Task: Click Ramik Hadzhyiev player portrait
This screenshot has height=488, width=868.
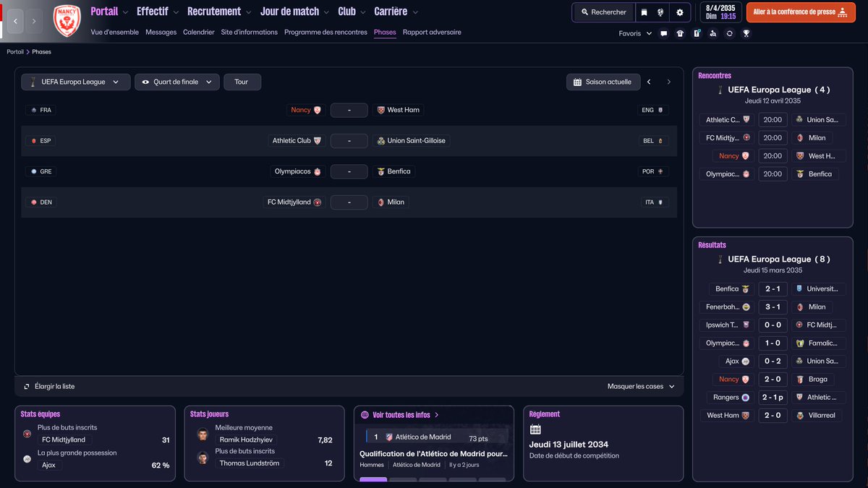Action: click(203, 435)
